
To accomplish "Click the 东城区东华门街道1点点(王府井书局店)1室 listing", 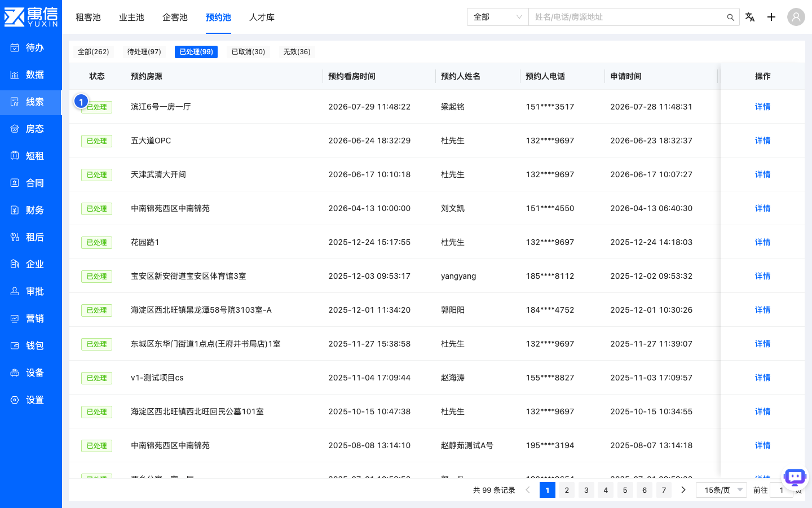I will tap(206, 344).
